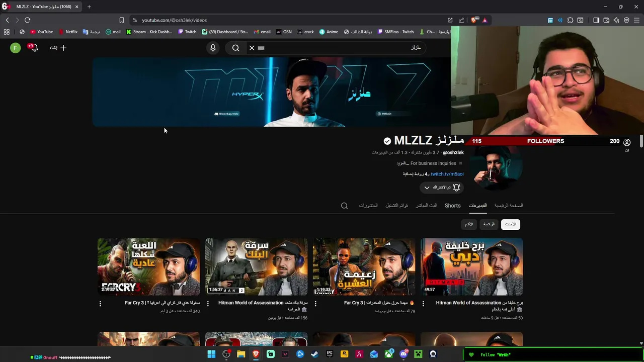This screenshot has height=362, width=644.
Task: Start voice search with microphone icon
Action: pyautogui.click(x=213, y=48)
